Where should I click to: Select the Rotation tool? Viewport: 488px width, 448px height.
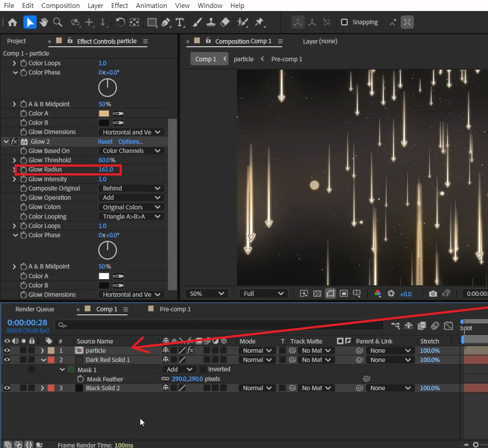pos(120,22)
